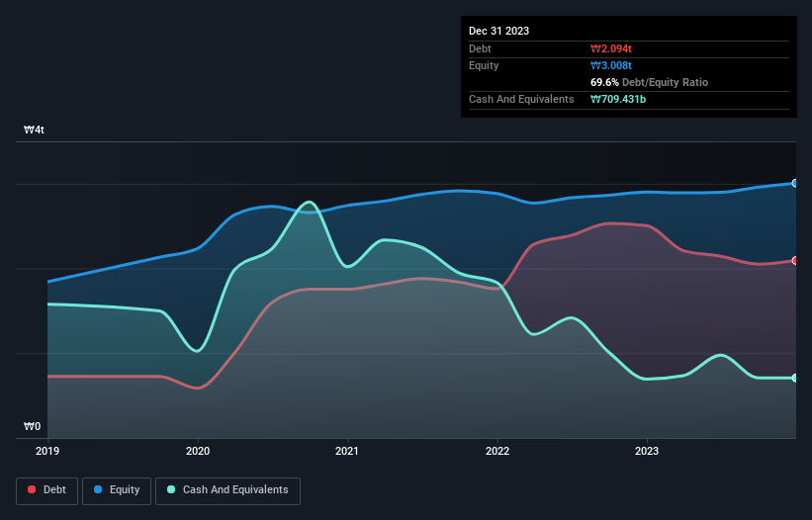Viewport: 812px width, 520px height.
Task: Toggle Cash And Equivalents legend button
Action: (227, 490)
